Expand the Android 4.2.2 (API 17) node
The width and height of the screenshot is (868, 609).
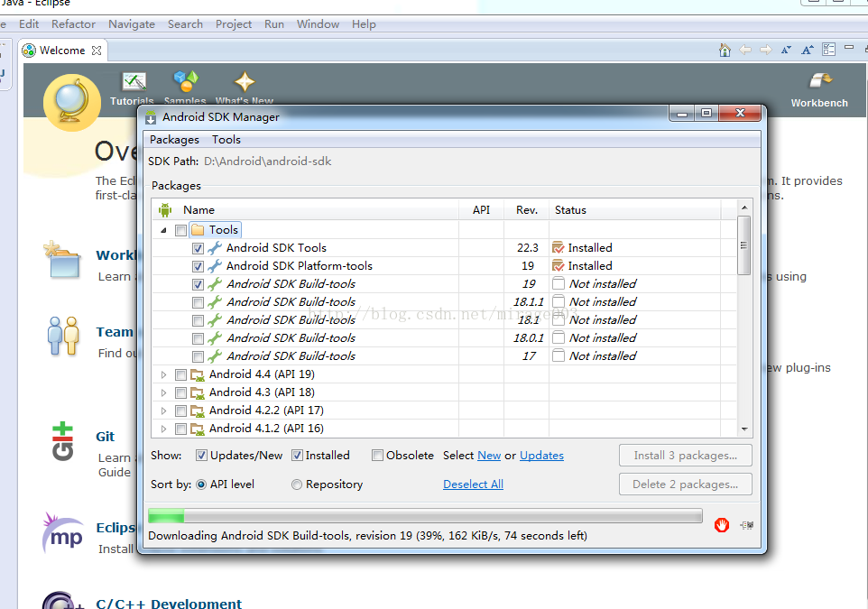163,411
